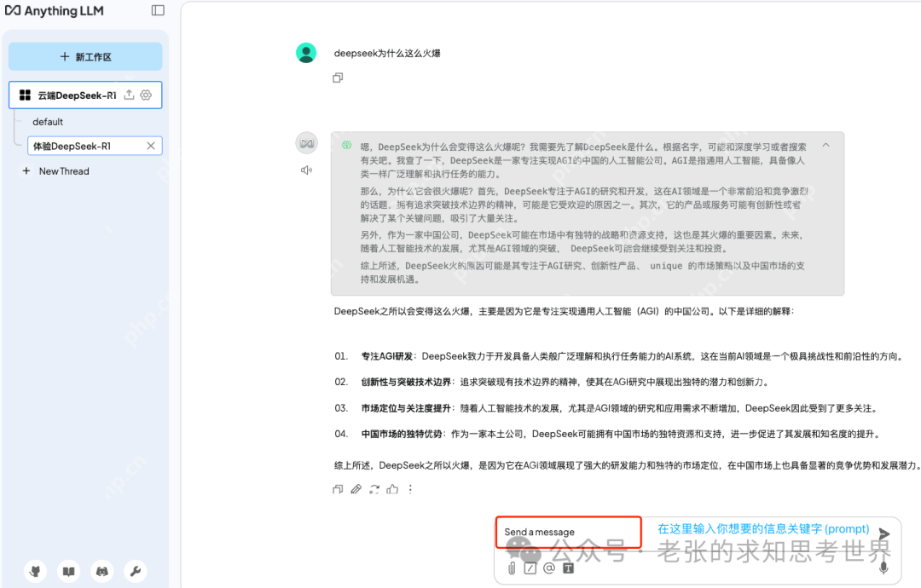This screenshot has height=588, width=921.
Task: Toggle the sidebar panel icon
Action: click(x=158, y=10)
